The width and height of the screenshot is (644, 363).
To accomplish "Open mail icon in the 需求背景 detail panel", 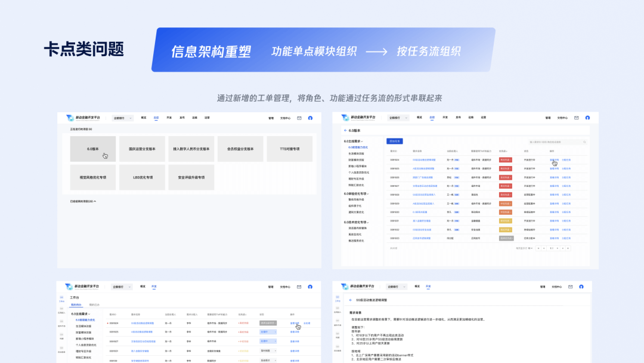I will [570, 287].
